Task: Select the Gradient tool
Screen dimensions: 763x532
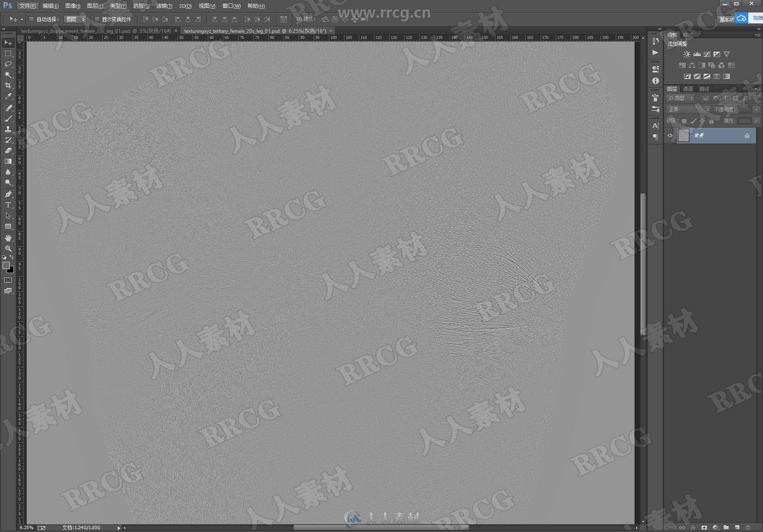Action: pos(8,161)
